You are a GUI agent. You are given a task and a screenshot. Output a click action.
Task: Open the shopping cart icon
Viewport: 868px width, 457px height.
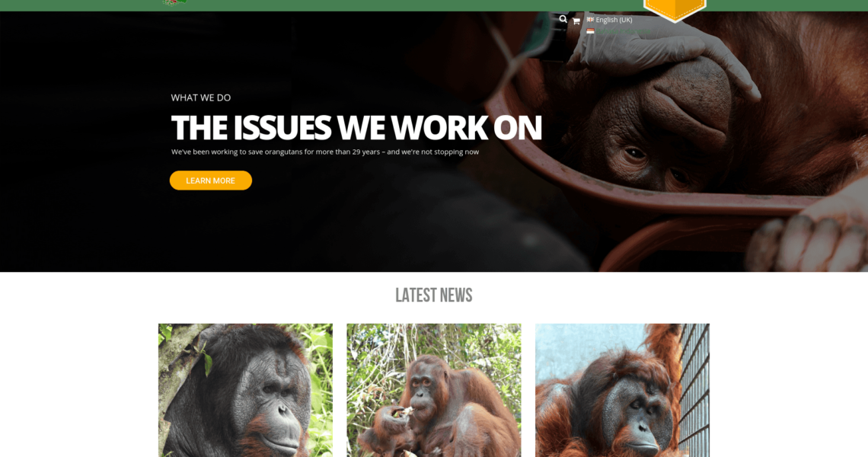[x=576, y=21]
